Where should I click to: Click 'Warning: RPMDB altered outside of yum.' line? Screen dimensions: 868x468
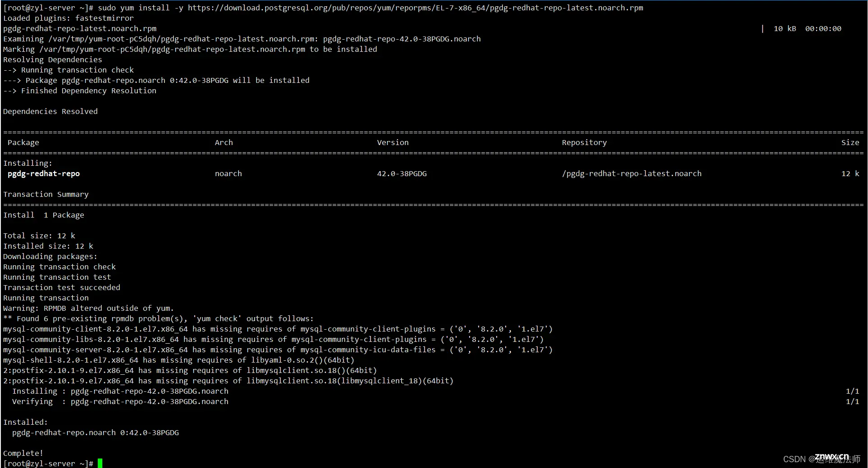(89, 308)
